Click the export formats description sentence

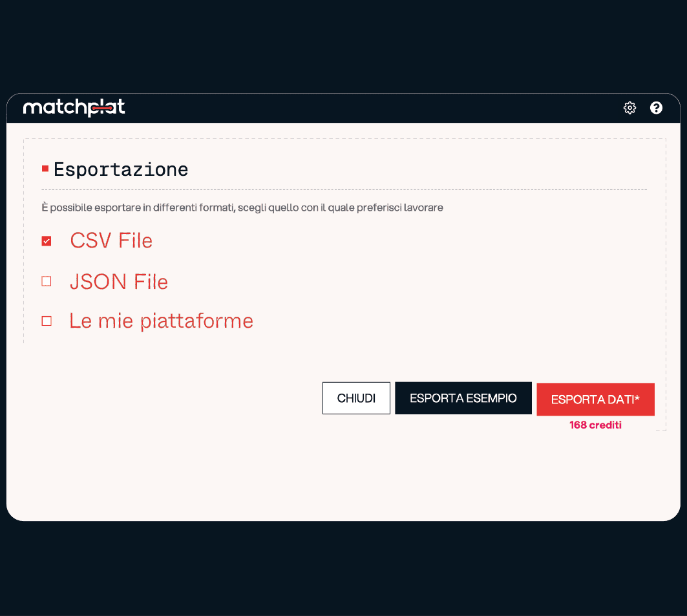(x=242, y=208)
